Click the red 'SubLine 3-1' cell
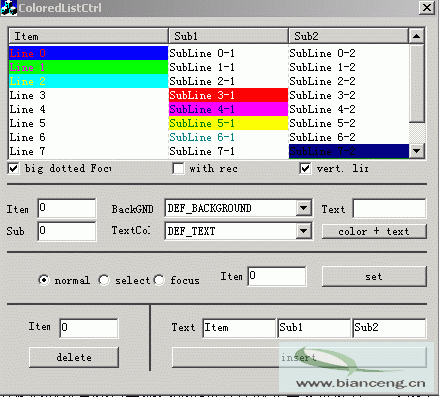This screenshot has height=397, width=439. click(228, 95)
